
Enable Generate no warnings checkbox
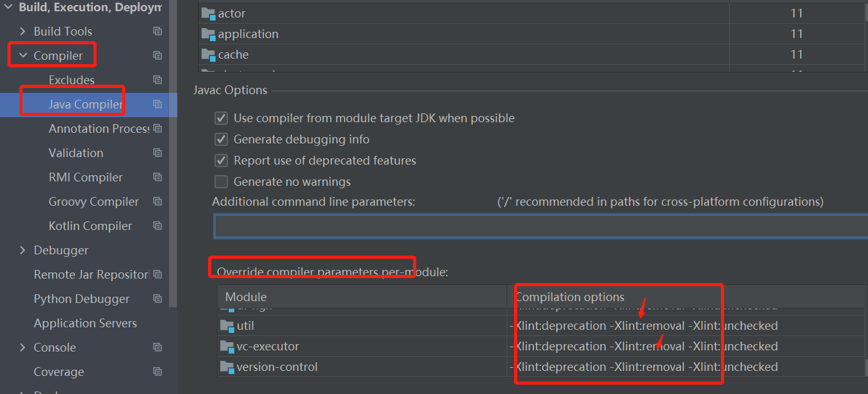pos(221,182)
